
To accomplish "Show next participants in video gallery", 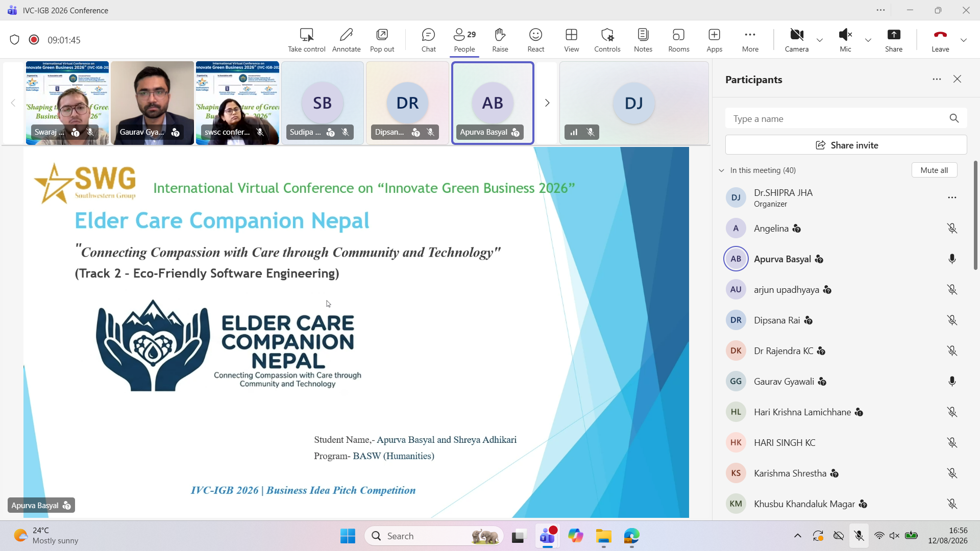I will click(x=547, y=103).
